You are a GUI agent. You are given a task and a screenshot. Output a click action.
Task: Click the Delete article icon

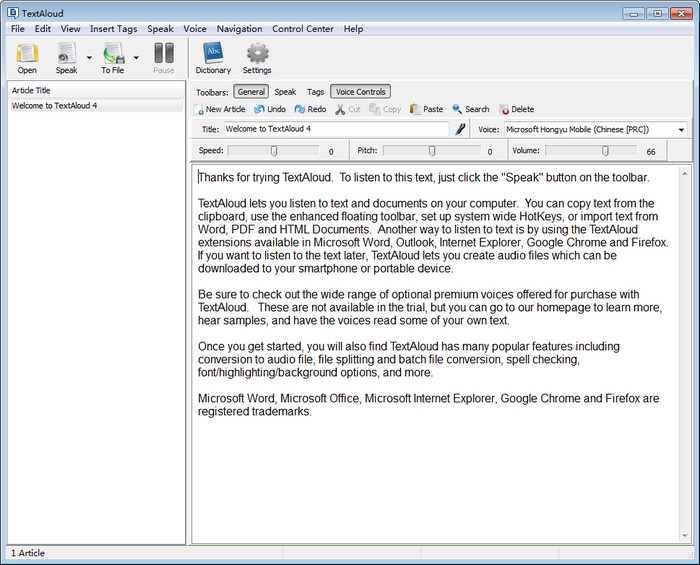point(504,109)
